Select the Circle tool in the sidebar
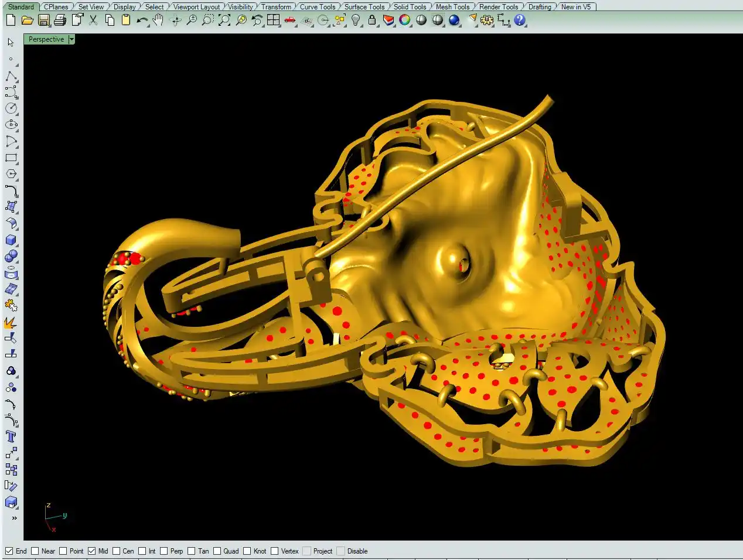The height and width of the screenshot is (560, 743). 11,108
